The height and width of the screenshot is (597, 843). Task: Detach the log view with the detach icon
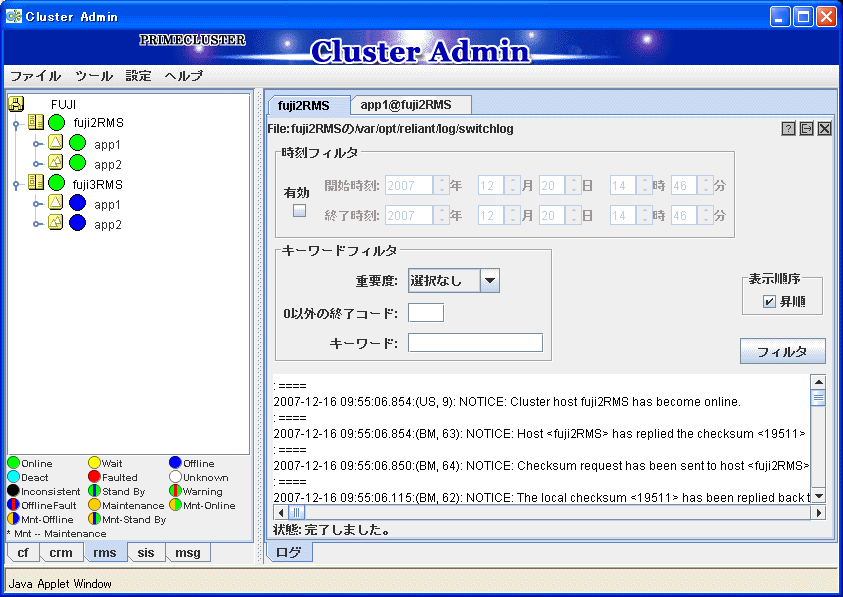[806, 129]
